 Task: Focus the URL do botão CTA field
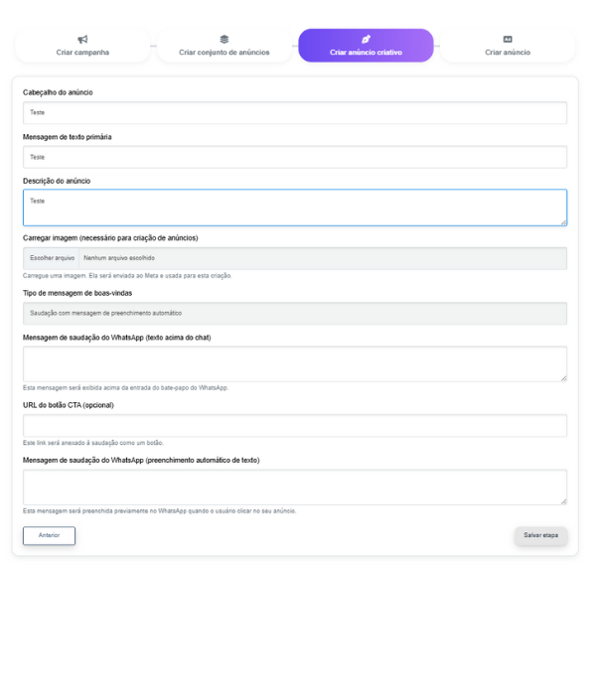point(295,425)
